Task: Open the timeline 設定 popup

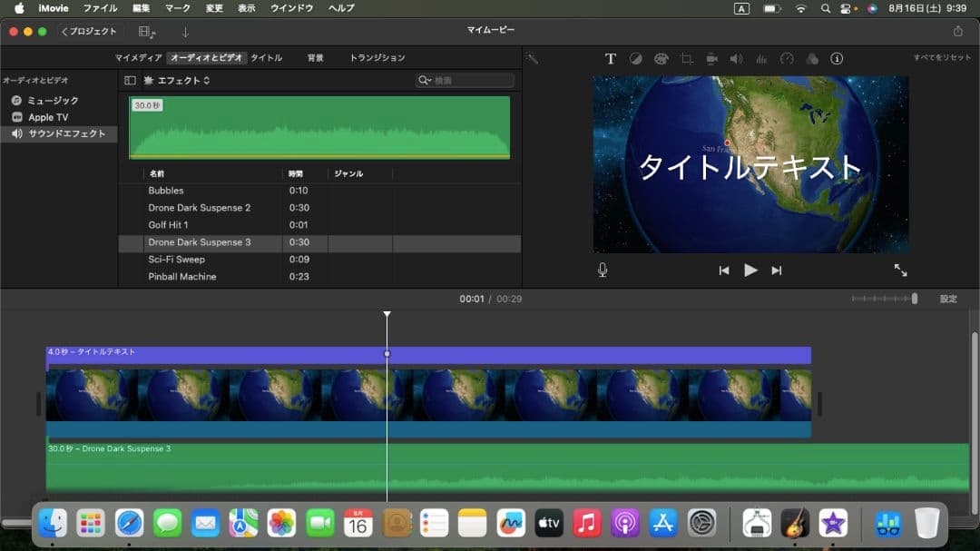Action: 947,299
